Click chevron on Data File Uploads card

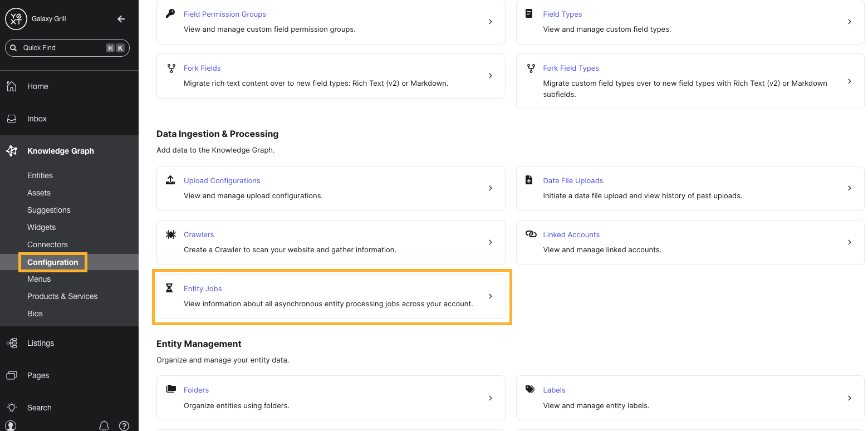[x=849, y=188]
